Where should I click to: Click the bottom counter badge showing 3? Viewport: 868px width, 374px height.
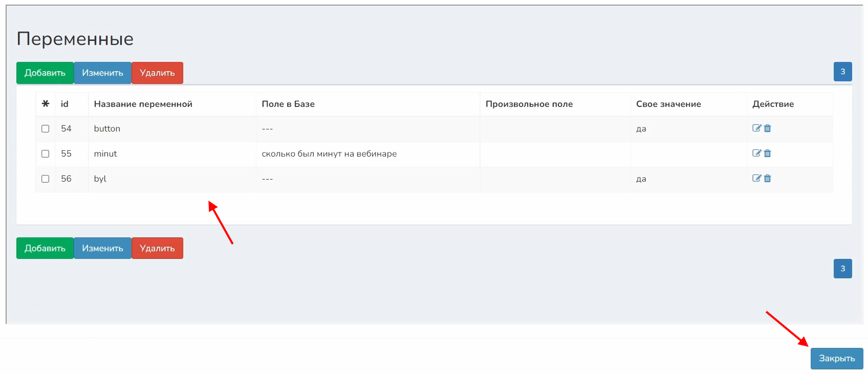click(x=842, y=269)
